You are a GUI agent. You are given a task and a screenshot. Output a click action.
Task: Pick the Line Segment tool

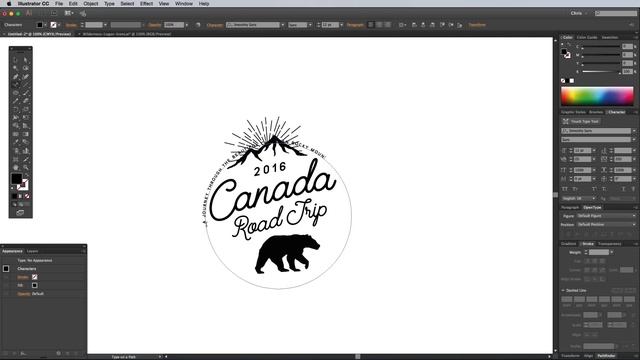(x=26, y=85)
